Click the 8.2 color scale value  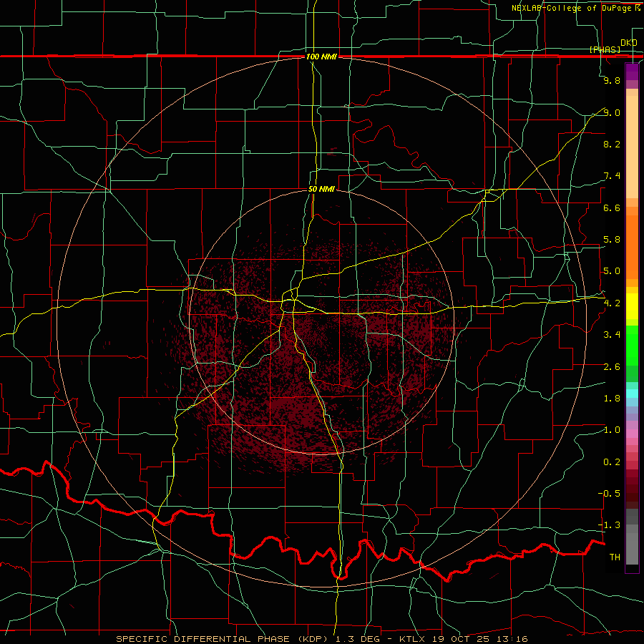point(612,144)
